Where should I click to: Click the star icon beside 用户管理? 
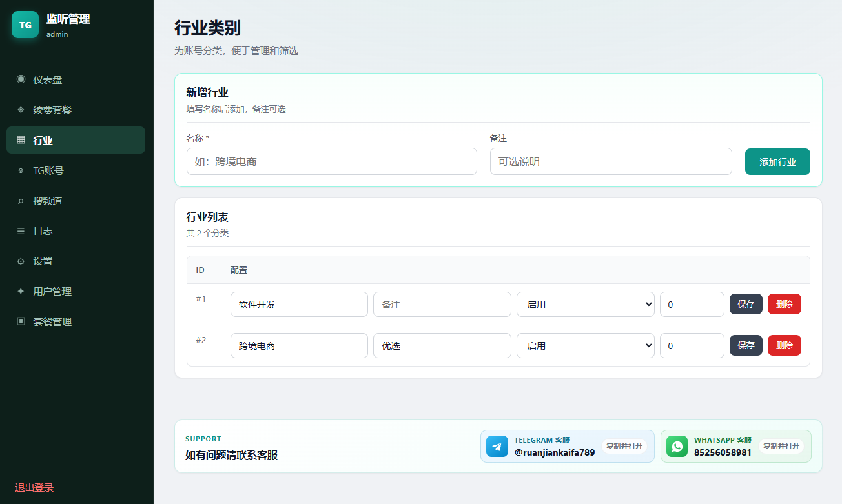(x=21, y=291)
